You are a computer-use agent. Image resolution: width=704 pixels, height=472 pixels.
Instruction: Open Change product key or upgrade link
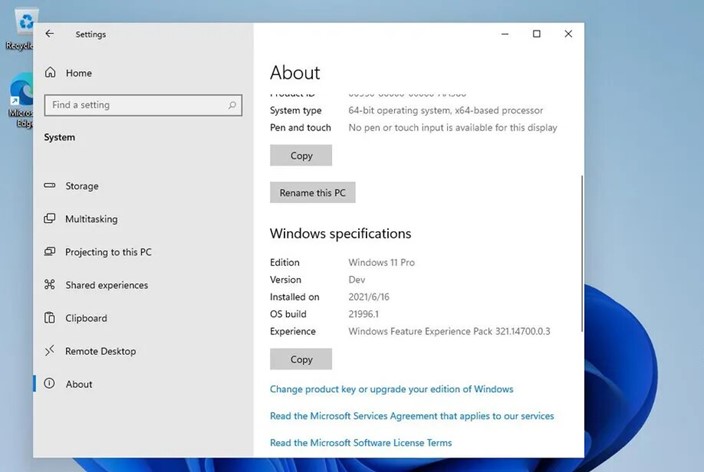tap(392, 389)
